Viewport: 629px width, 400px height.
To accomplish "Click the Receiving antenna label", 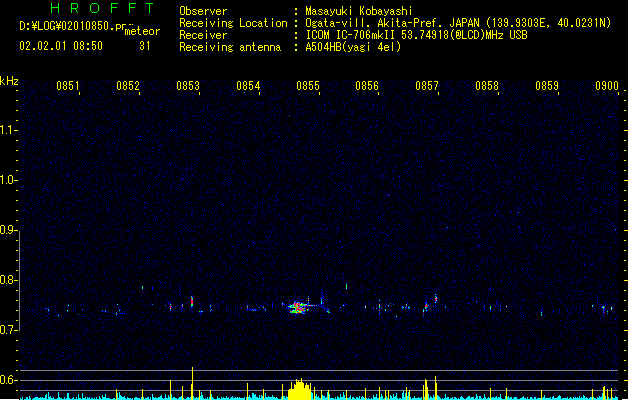I will 230,47.
